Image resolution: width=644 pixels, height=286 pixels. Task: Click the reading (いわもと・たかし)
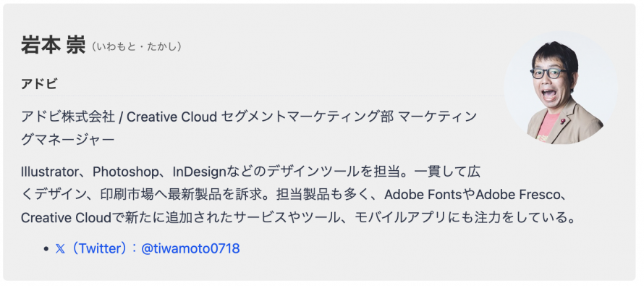(136, 47)
